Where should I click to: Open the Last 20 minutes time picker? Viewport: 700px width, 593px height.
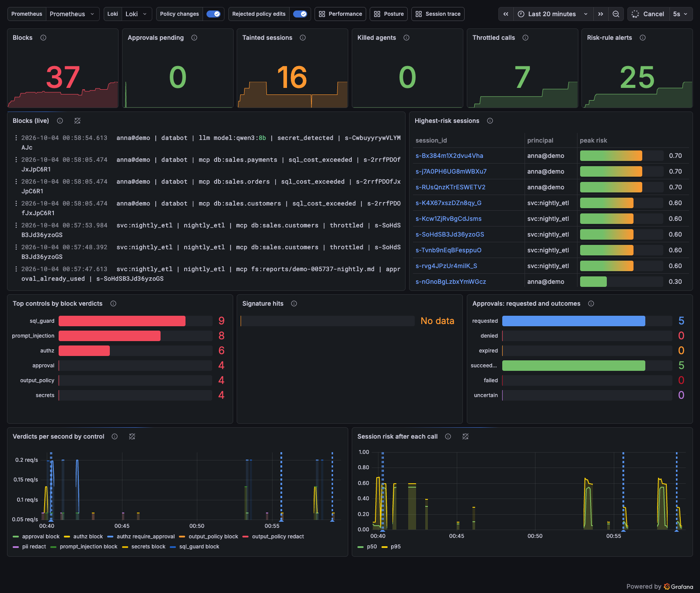tap(553, 14)
